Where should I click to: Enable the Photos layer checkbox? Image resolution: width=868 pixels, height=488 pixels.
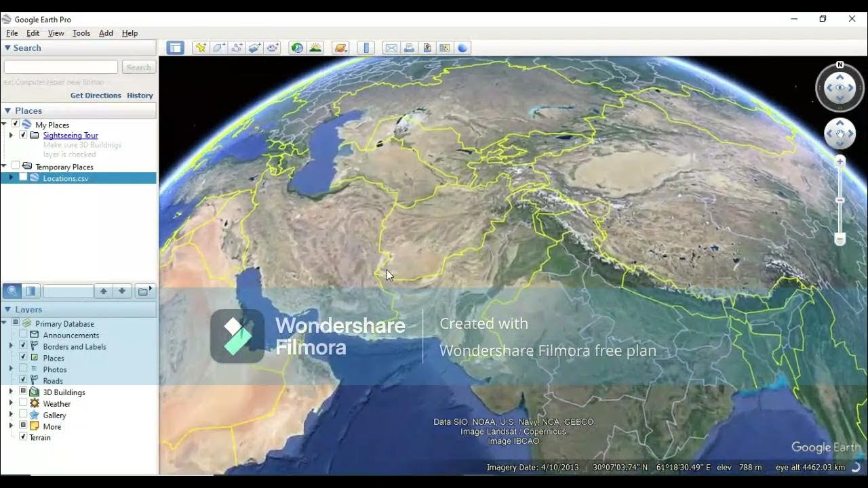(23, 369)
